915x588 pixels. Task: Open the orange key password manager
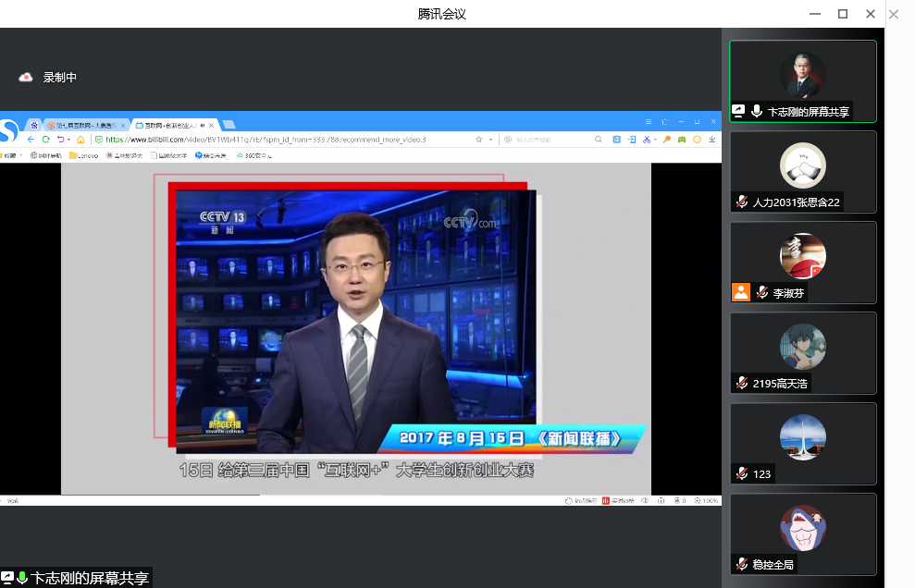point(666,140)
